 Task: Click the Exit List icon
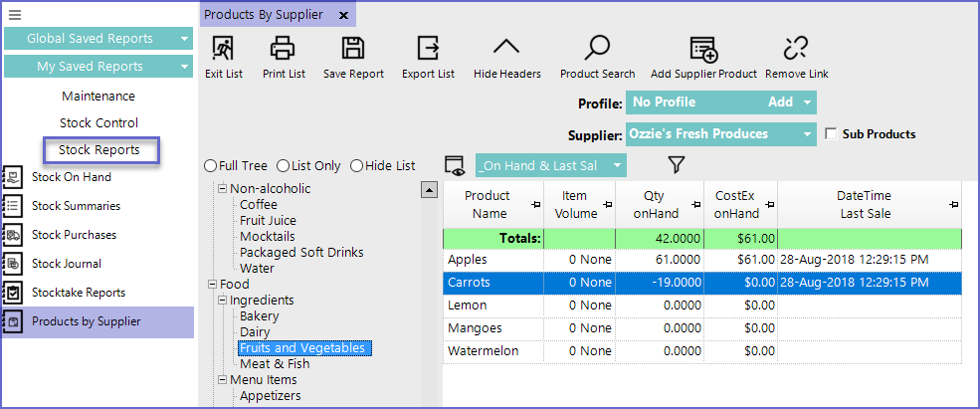[223, 49]
